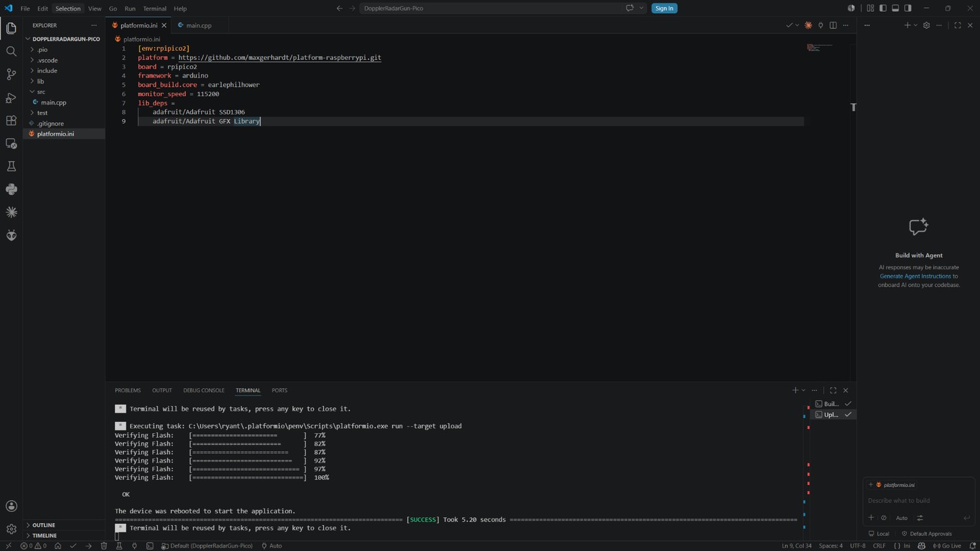
Task: Open chat settings gear icon
Action: coord(926,25)
